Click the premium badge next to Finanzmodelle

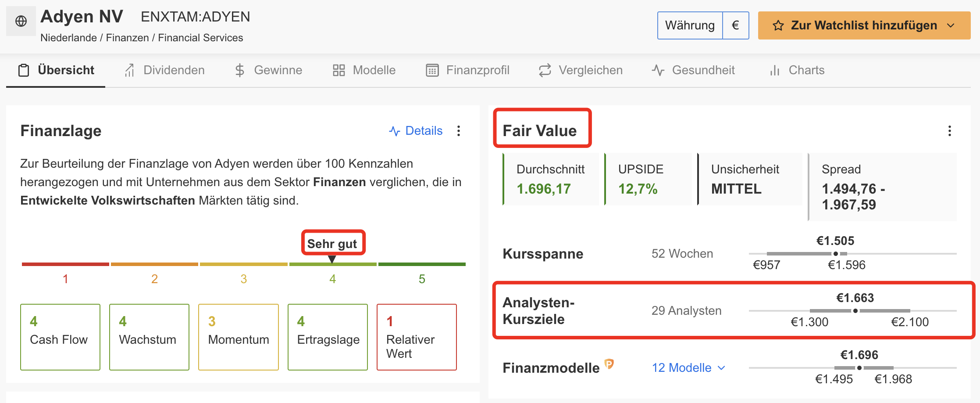coord(609,364)
